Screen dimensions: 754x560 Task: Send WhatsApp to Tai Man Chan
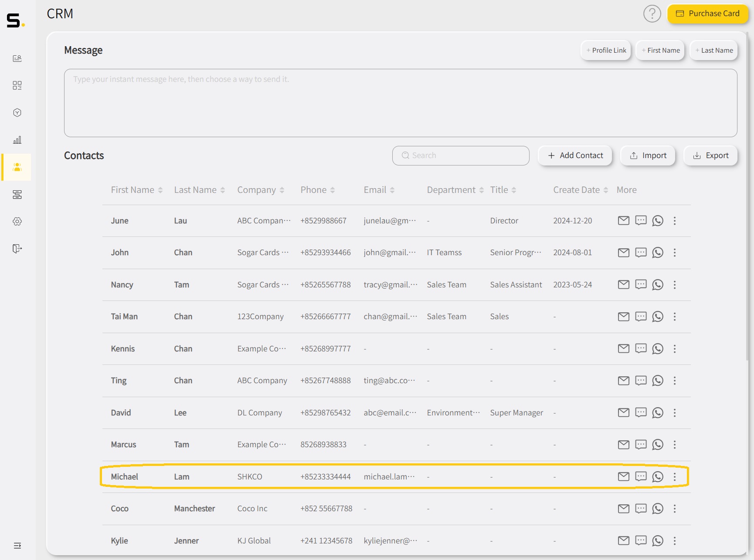click(x=658, y=317)
